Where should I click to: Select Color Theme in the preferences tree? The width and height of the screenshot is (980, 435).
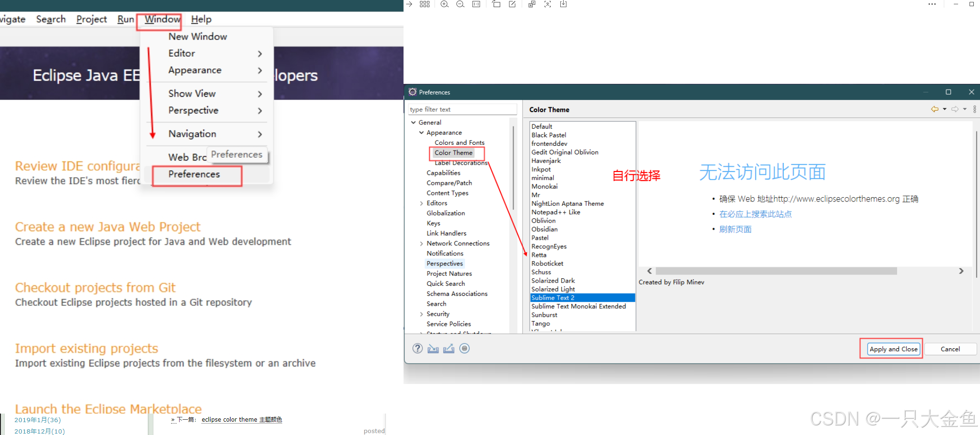(x=453, y=152)
